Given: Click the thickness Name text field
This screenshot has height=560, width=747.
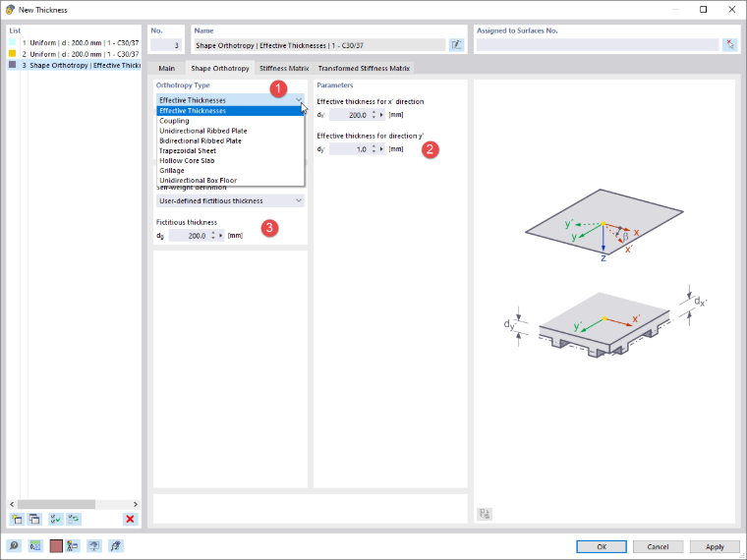Looking at the screenshot, I should coord(319,45).
